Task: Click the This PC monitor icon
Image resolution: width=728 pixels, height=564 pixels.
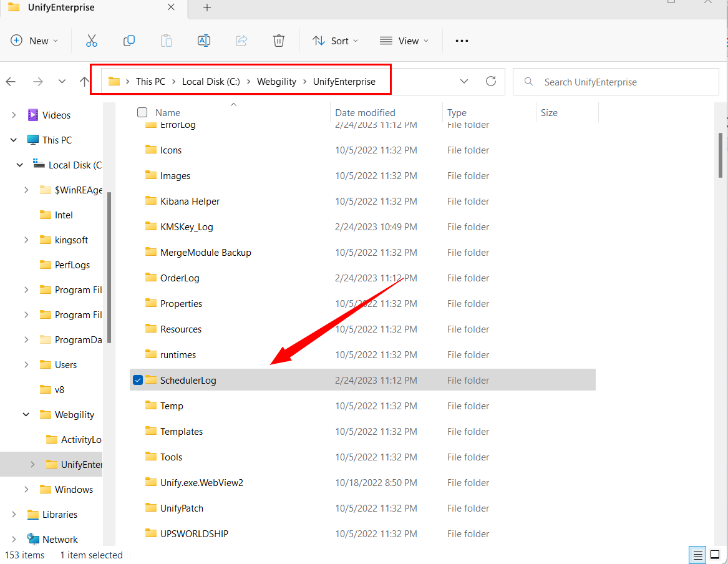Action: [x=33, y=140]
